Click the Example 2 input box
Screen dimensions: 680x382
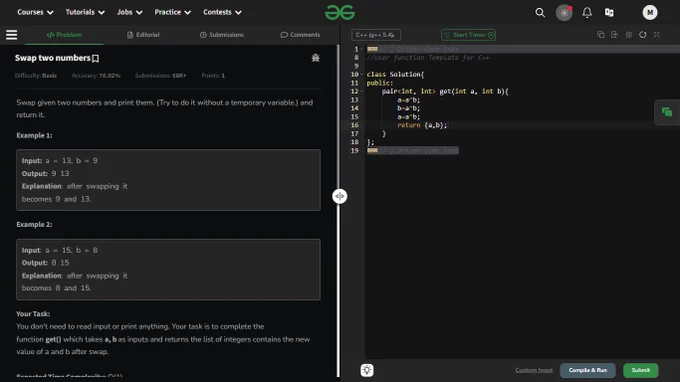168,269
